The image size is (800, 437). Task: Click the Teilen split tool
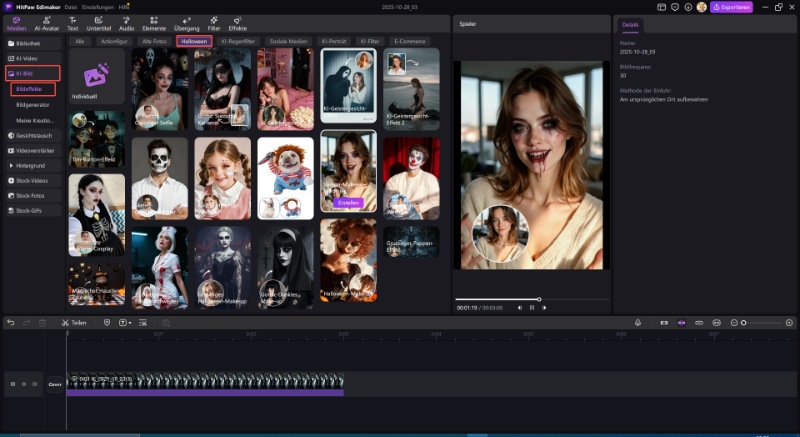coord(74,323)
